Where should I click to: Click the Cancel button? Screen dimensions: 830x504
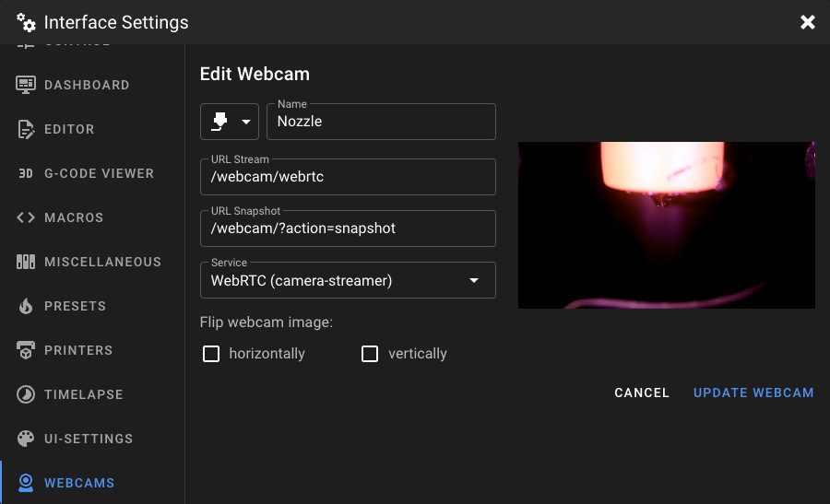coord(642,393)
